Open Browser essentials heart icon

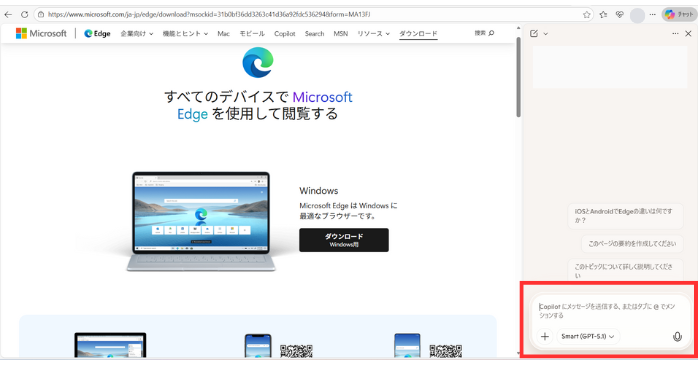click(620, 15)
